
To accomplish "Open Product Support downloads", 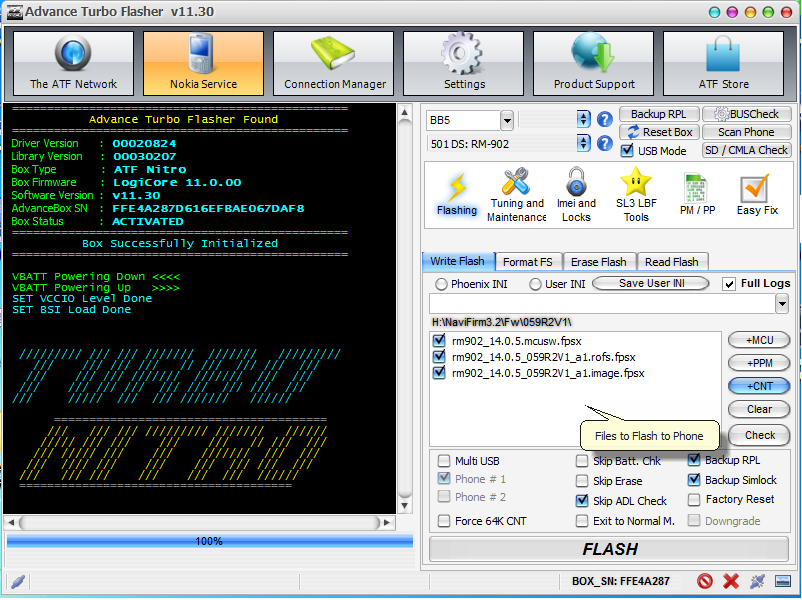I will (593, 63).
